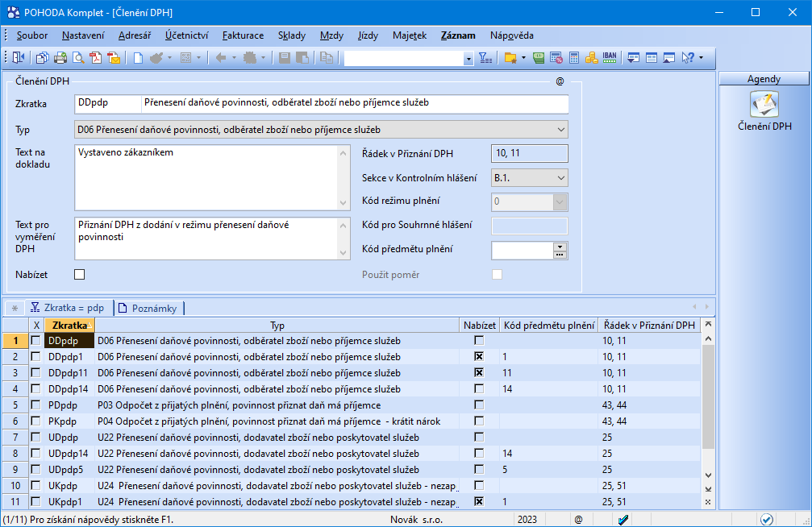This screenshot has width=812, height=527.
Task: Click the What's This help cursor icon
Action: point(688,57)
